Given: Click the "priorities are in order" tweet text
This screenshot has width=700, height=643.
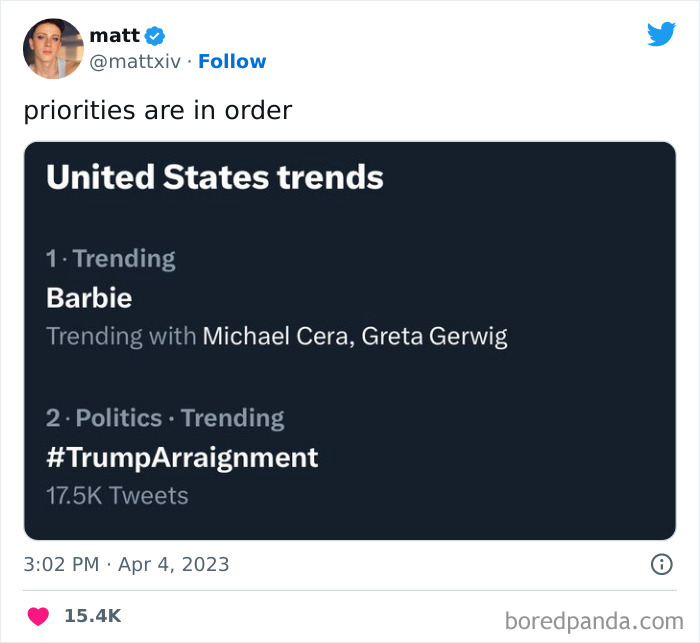Looking at the screenshot, I should coord(157,110).
